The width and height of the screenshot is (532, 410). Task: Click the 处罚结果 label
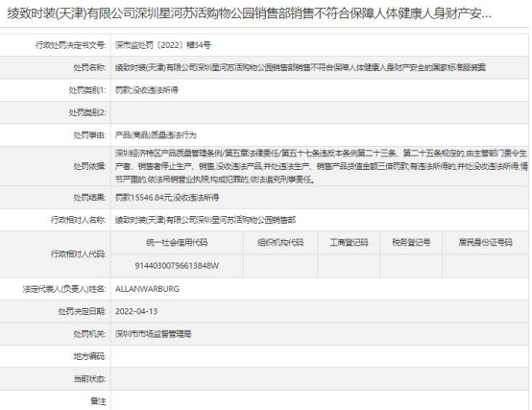click(x=89, y=198)
